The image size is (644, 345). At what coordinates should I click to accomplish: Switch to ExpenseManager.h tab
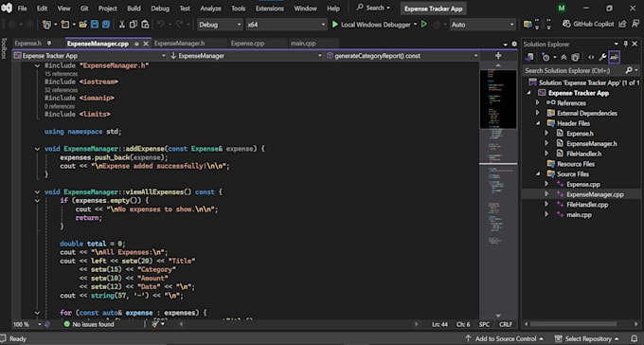tap(180, 44)
